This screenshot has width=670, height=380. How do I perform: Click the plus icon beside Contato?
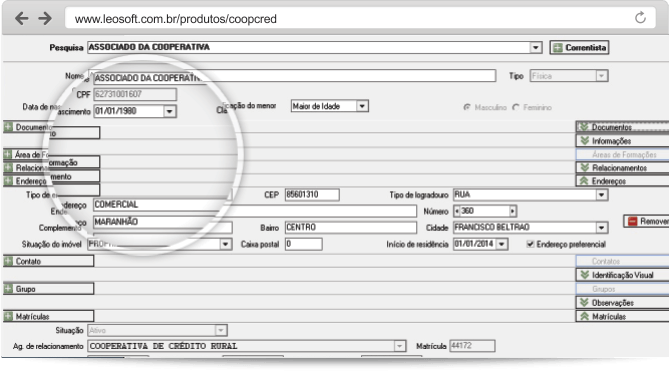pyautogui.click(x=8, y=261)
